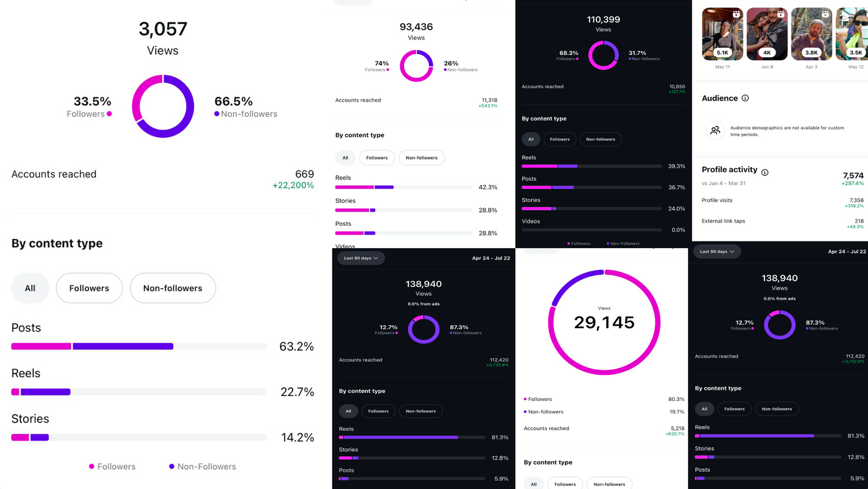Switch to Non-followers tab below the 29,145 ring
This screenshot has width=868, height=489.
(x=609, y=484)
